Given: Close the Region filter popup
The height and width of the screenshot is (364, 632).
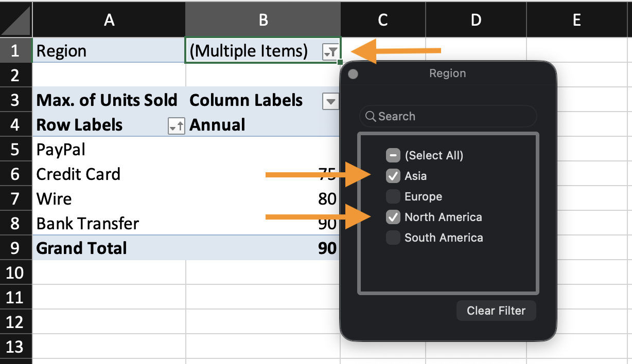Looking at the screenshot, I should tap(353, 74).
